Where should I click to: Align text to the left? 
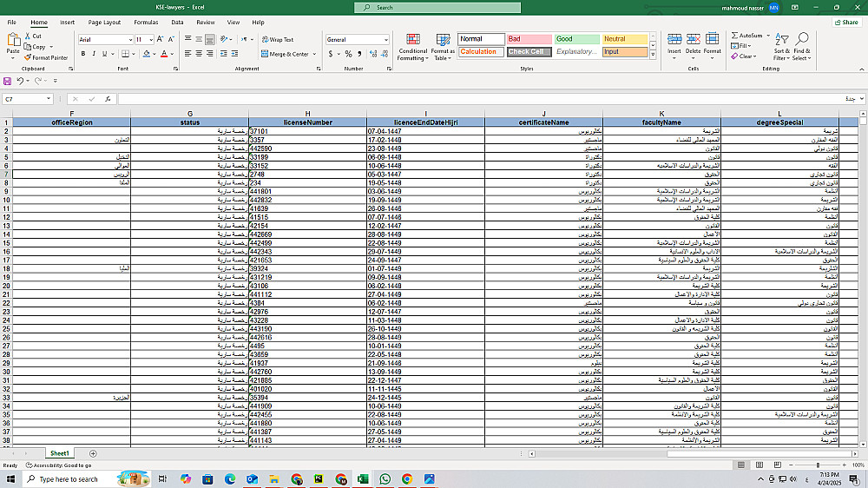click(187, 54)
